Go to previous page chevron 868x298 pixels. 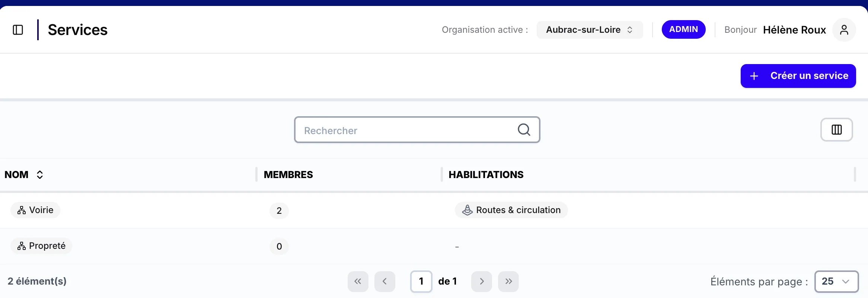(385, 282)
